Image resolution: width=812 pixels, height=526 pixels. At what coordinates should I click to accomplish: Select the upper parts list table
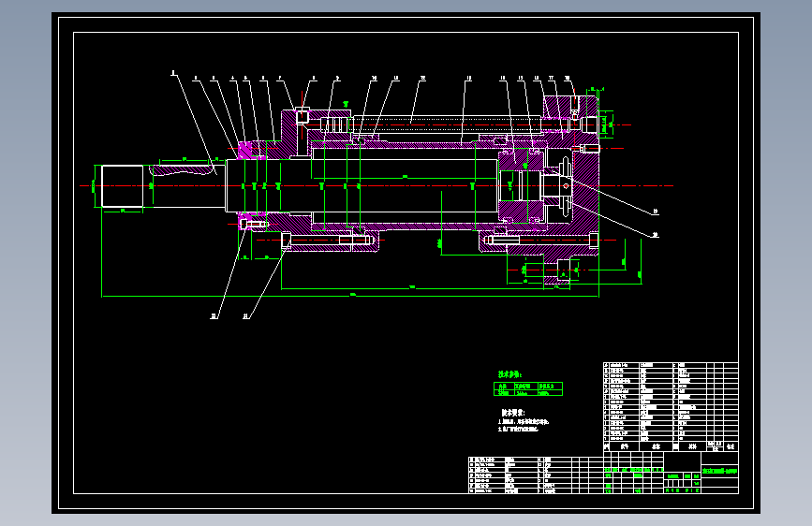[671, 407]
